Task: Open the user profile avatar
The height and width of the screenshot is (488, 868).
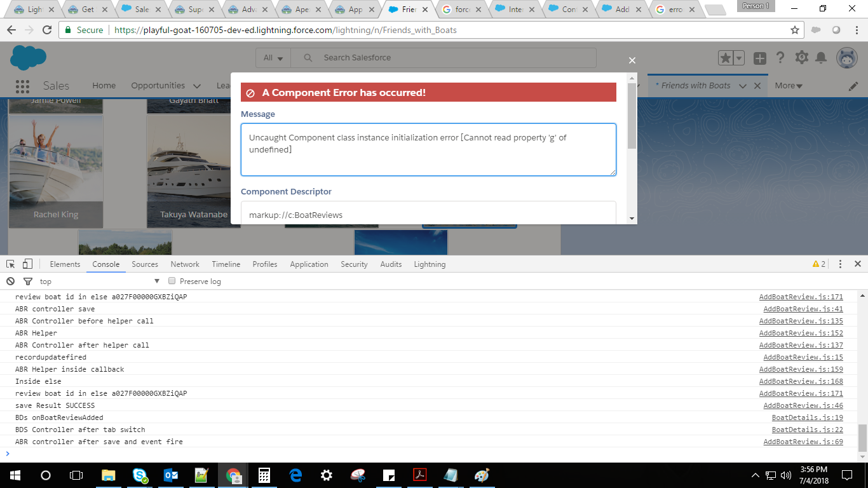Action: coord(846,58)
